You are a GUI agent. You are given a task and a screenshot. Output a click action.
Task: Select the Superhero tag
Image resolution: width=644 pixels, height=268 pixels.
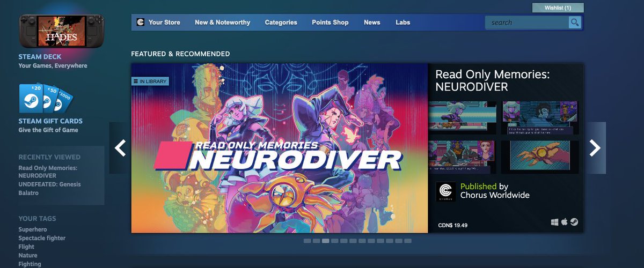[x=33, y=229]
